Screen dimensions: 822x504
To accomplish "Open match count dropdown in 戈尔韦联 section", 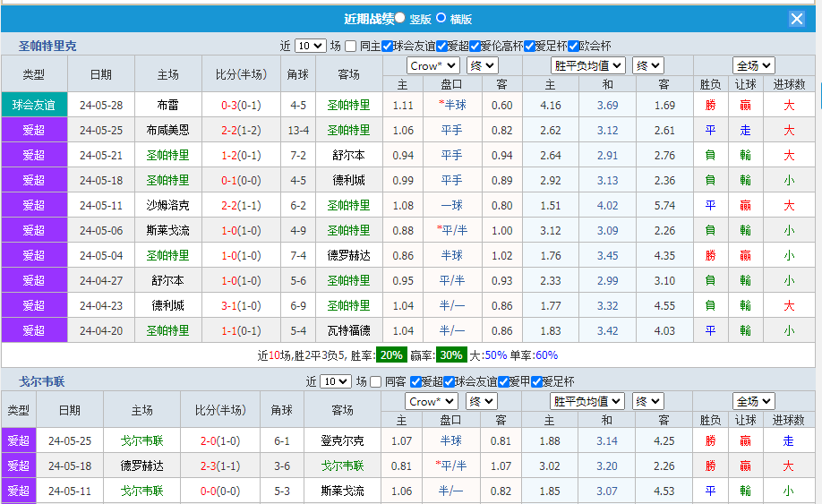I will coord(336,381).
